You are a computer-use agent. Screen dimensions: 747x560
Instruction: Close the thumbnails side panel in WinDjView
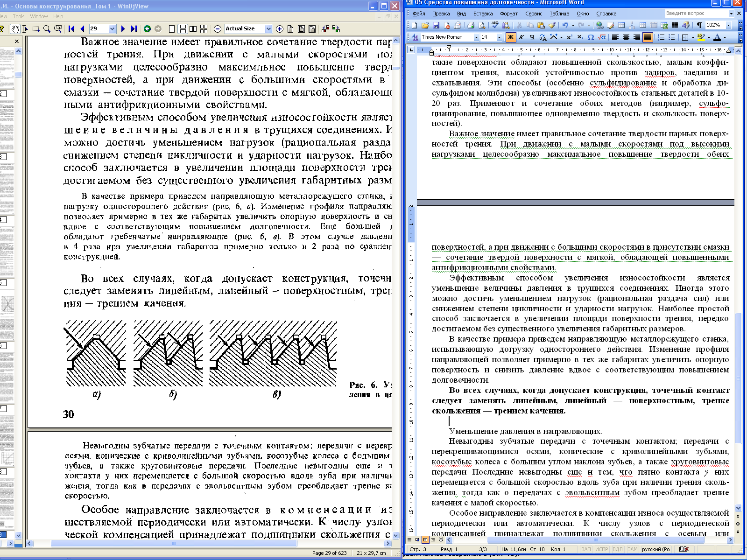(17, 41)
